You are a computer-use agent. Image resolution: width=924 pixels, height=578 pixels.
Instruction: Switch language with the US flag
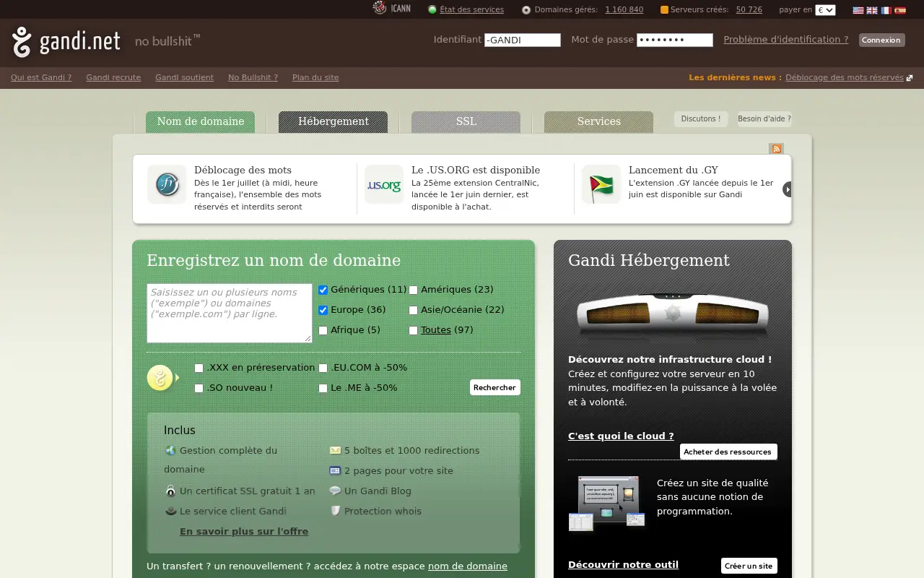(x=858, y=10)
